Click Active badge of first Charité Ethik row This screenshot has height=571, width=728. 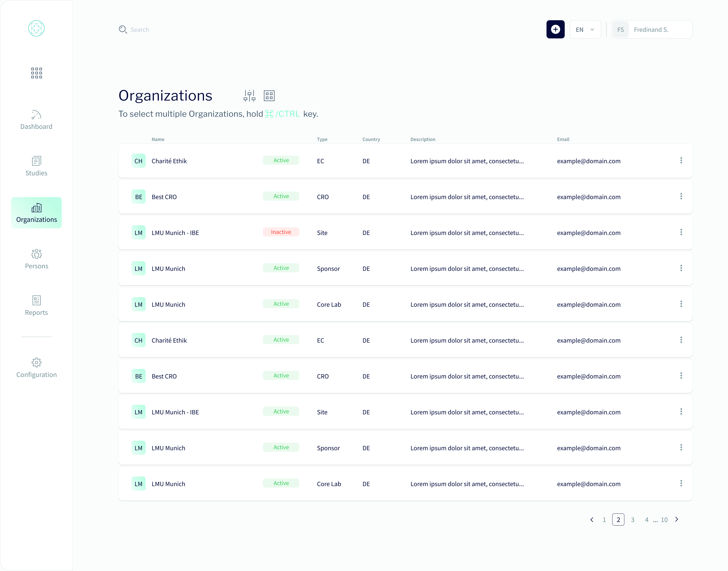[281, 160]
